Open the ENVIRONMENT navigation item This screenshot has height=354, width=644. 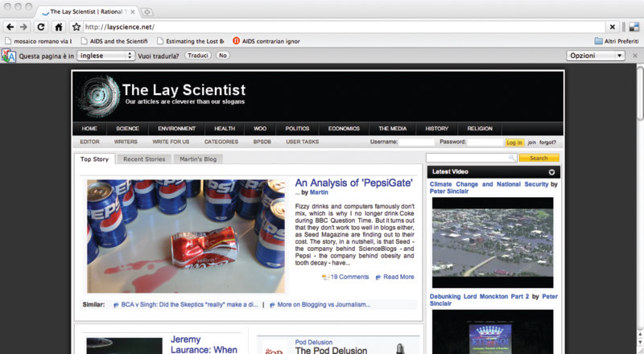176,129
